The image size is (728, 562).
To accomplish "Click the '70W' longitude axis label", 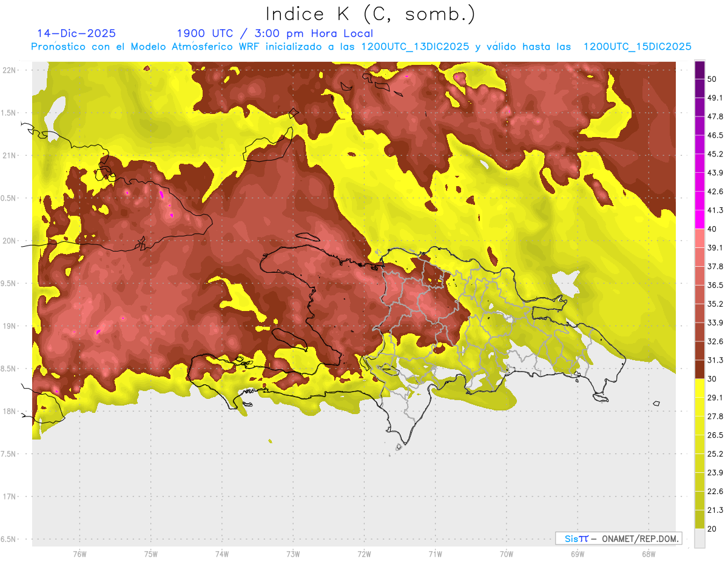I will coord(507,554).
